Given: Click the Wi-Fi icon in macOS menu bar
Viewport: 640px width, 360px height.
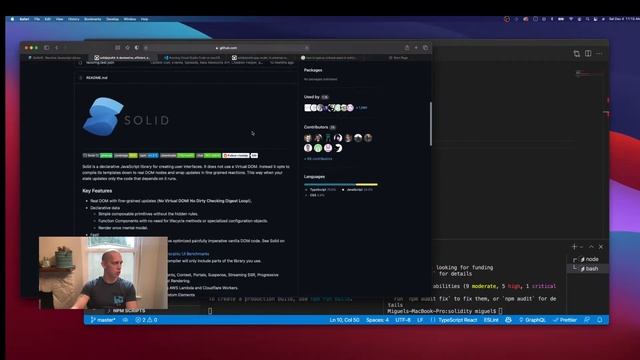Looking at the screenshot, I should [x=571, y=19].
